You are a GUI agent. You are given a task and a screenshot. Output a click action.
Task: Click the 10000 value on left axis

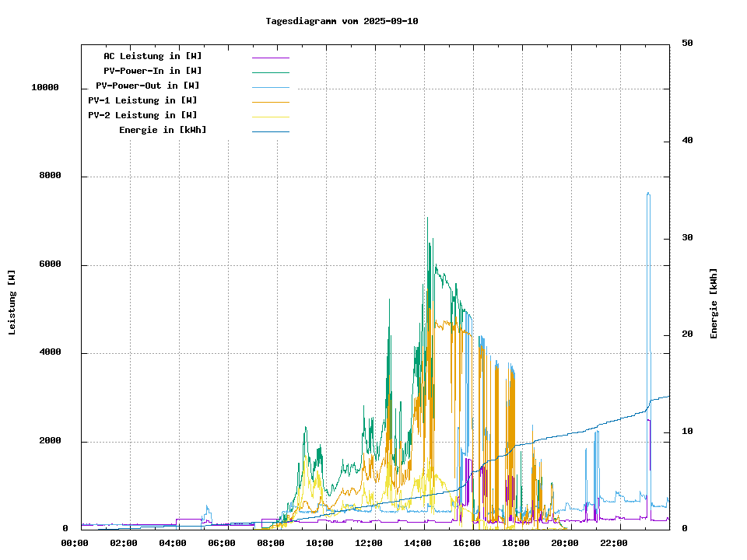pyautogui.click(x=45, y=87)
